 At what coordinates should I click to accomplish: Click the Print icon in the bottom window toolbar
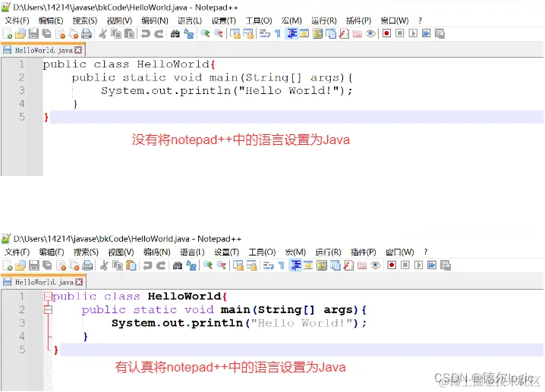click(x=87, y=265)
